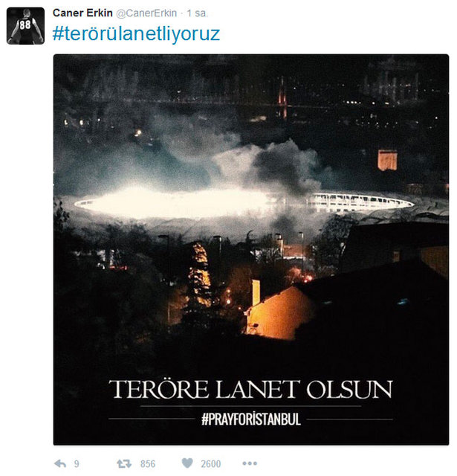Open Caner Erkin's profile avatar
The image size is (457, 476).
pyautogui.click(x=25, y=26)
